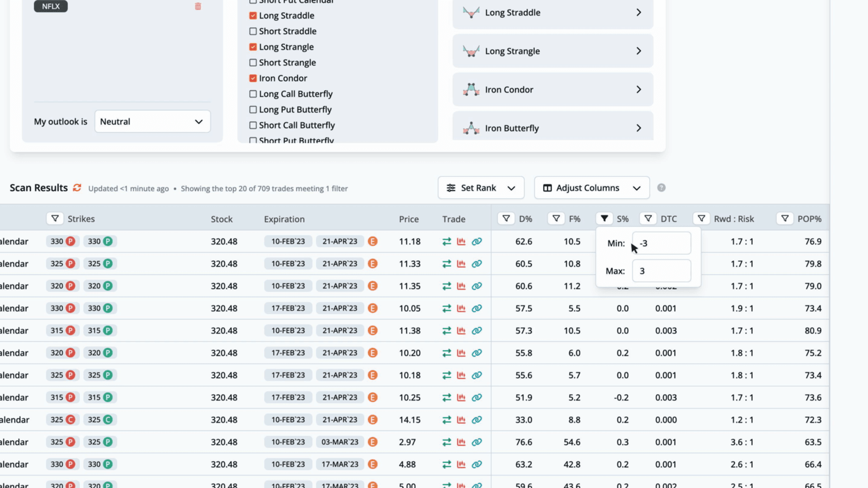Refresh scan results via orange arrows icon

coord(77,188)
